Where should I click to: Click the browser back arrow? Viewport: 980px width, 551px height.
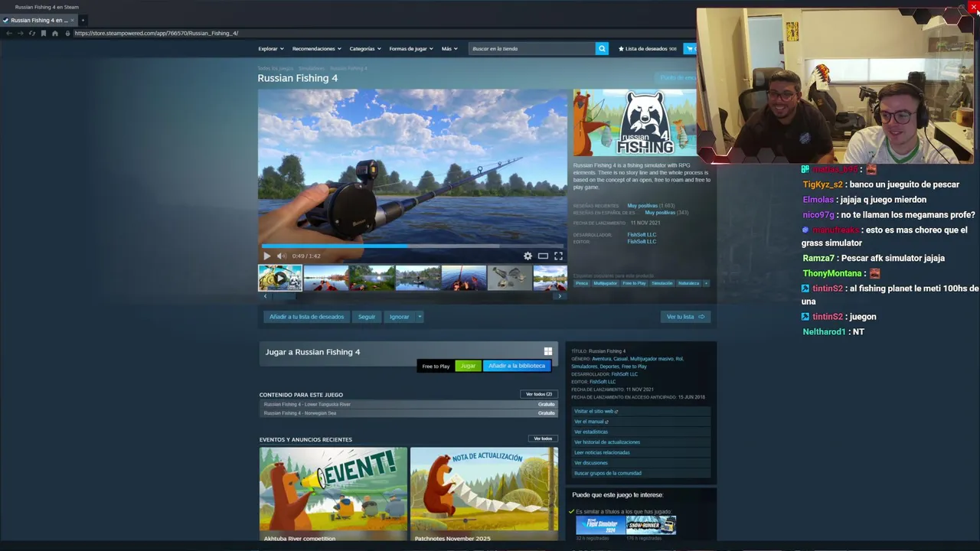(8, 33)
